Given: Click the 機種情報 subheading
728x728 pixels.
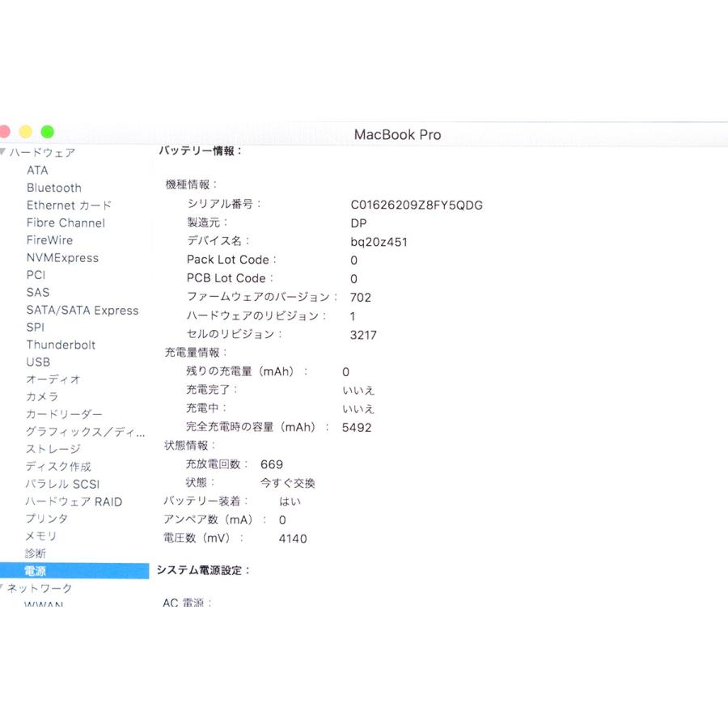Looking at the screenshot, I should [191, 184].
